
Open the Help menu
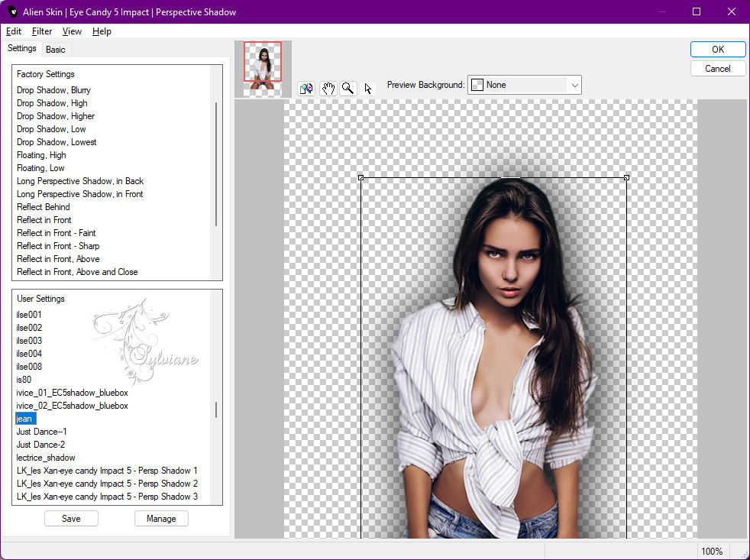click(102, 31)
